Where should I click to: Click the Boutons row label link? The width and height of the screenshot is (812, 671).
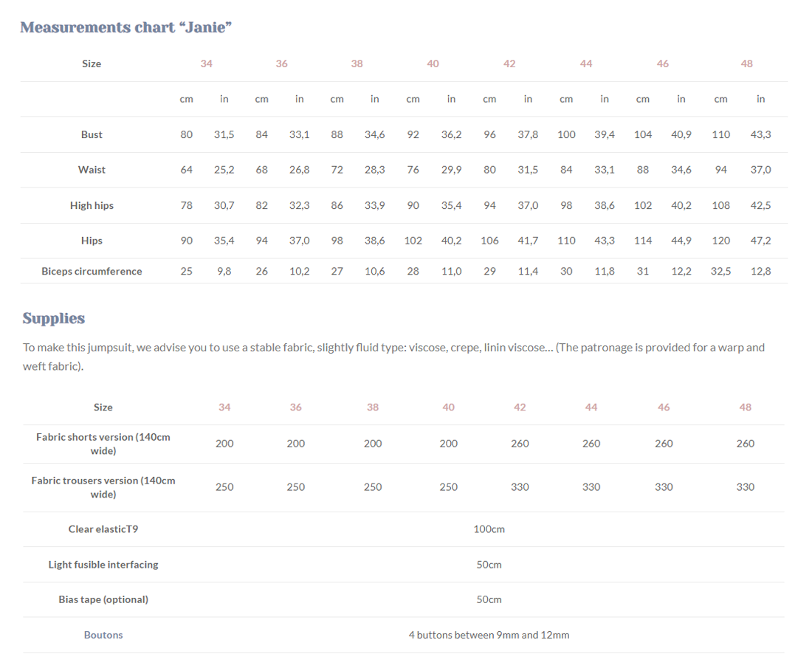(103, 635)
